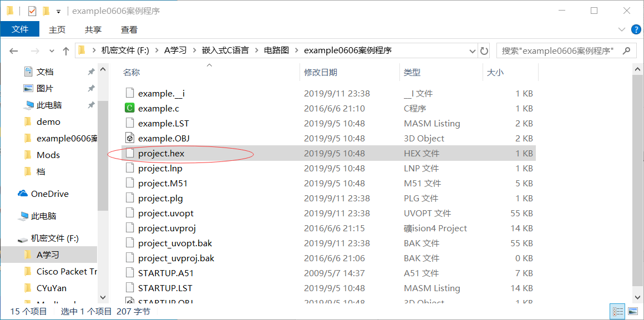Click 机密文件 (F:) in the address path
This screenshot has width=644, height=320.
pos(126,50)
